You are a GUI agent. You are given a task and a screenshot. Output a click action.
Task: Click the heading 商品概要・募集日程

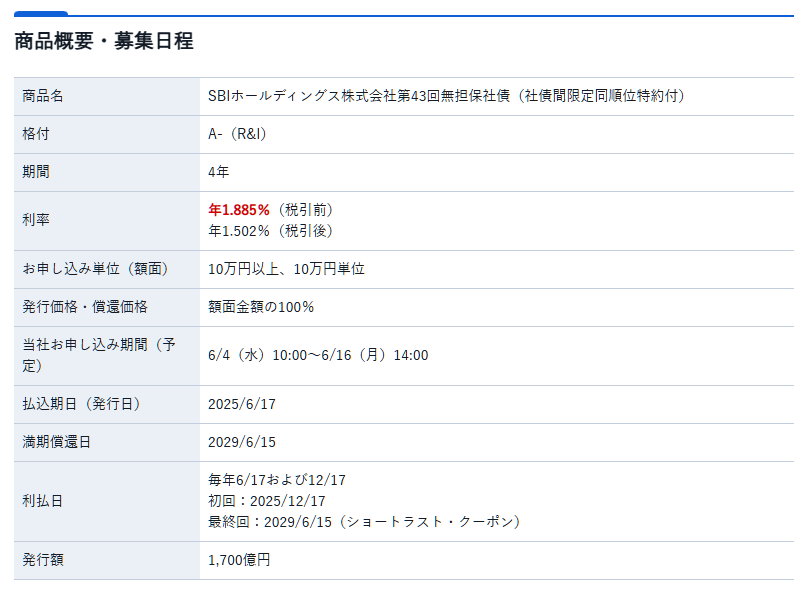coord(104,41)
